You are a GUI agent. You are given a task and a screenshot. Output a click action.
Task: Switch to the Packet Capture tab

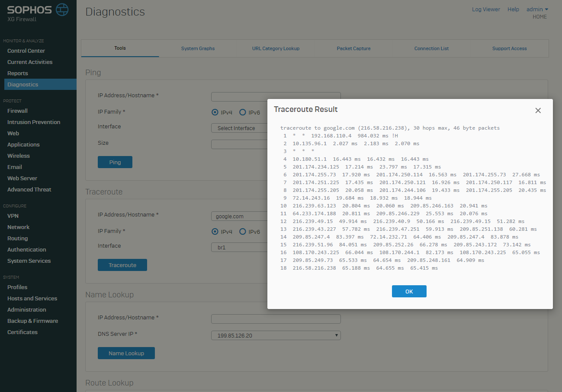click(353, 48)
